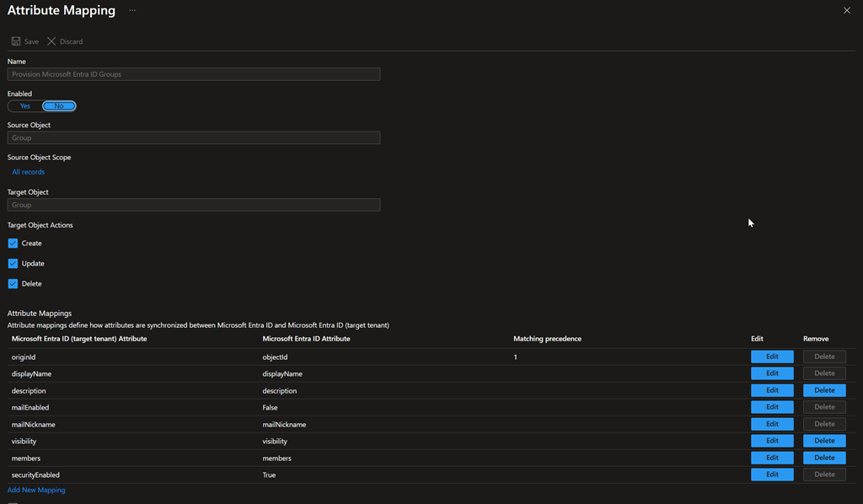The width and height of the screenshot is (863, 504).
Task: Click Add New Mapping link
Action: coord(36,490)
